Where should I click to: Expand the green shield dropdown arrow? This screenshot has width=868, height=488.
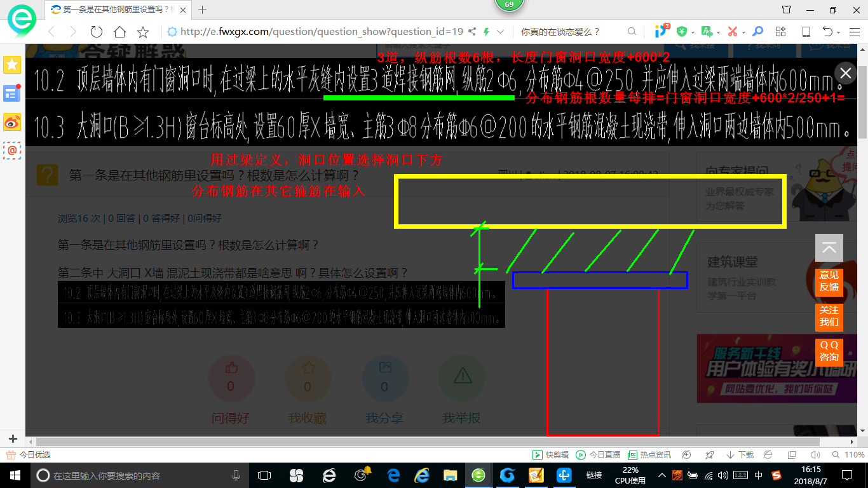click(693, 32)
